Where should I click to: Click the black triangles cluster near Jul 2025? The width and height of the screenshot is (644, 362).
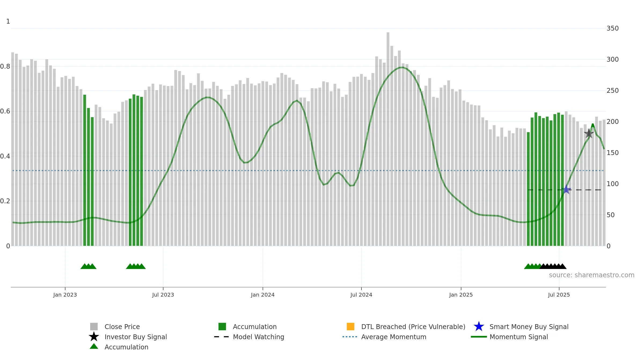(x=553, y=266)
